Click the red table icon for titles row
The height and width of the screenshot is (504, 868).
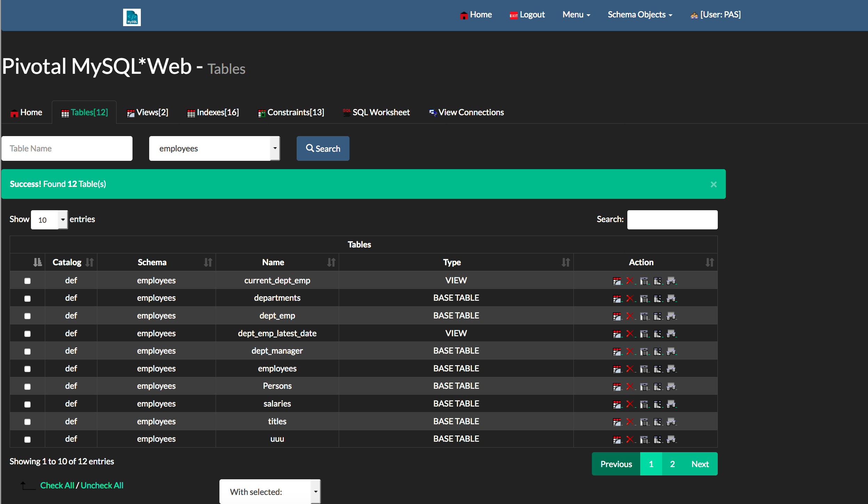[x=617, y=422]
